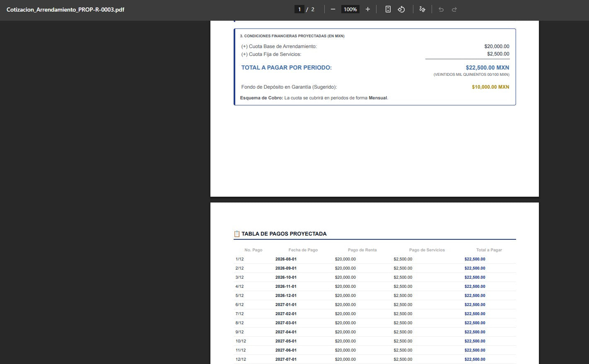Screen dimensions: 589x364
Task: Click the fit to page icon
Action: 388,9
